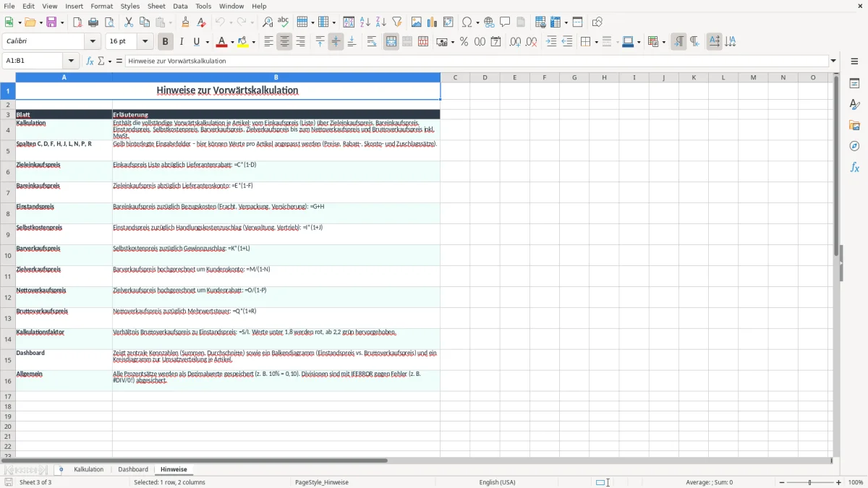Toggle Center Vertically alignment
Screen dimensions: 868x488
[x=336, y=42]
